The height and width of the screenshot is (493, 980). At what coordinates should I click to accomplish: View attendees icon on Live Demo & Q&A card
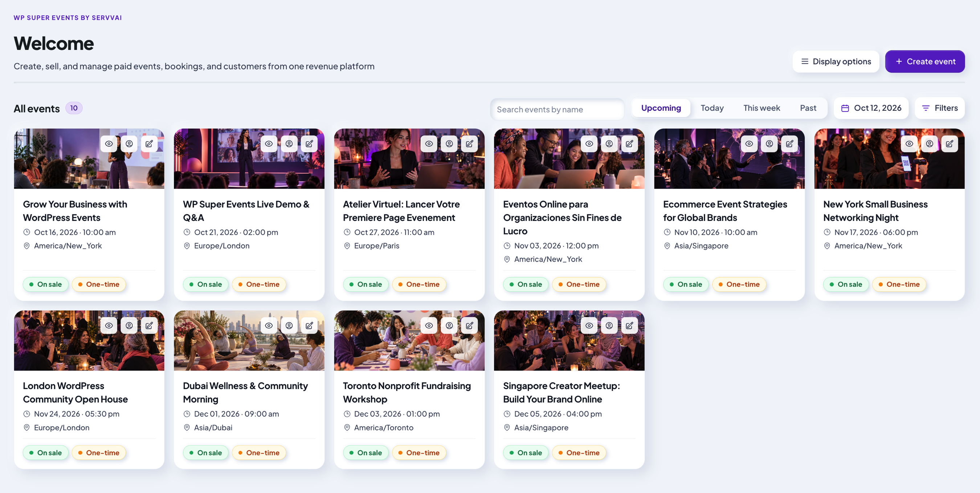pos(289,144)
